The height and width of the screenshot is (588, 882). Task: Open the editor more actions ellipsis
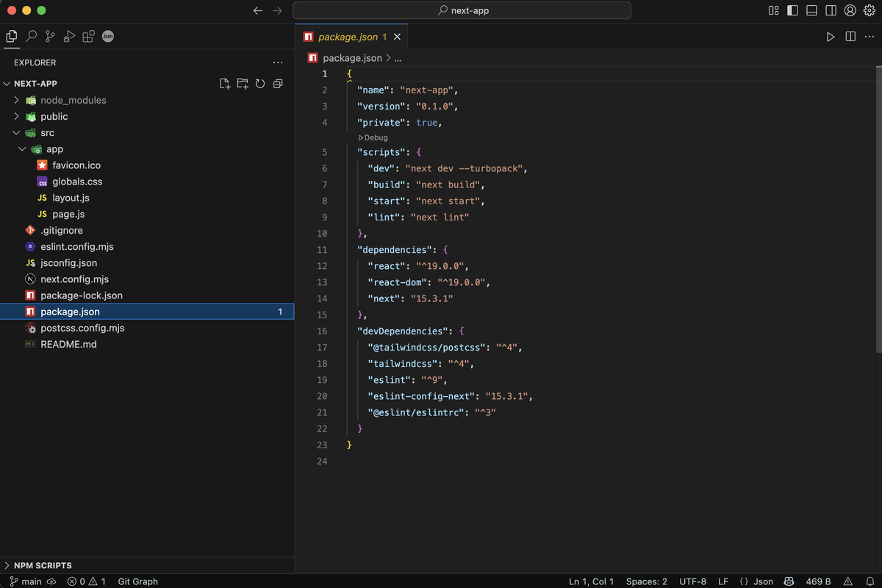870,37
